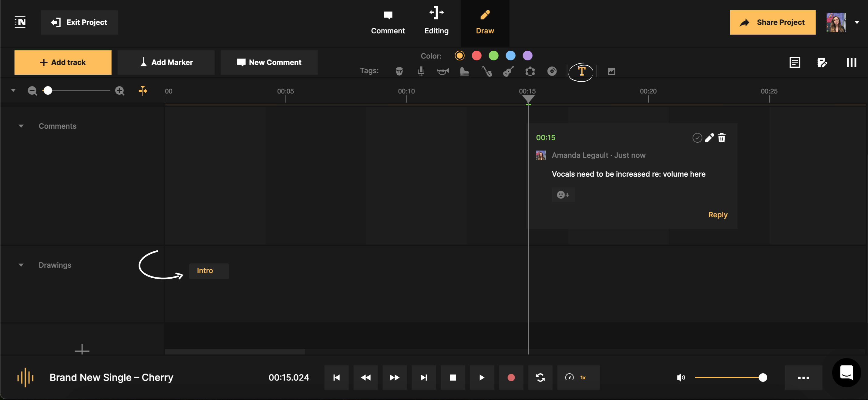Image resolution: width=868 pixels, height=400 pixels.
Task: Open the notes panel icon near top right
Action: pos(795,62)
